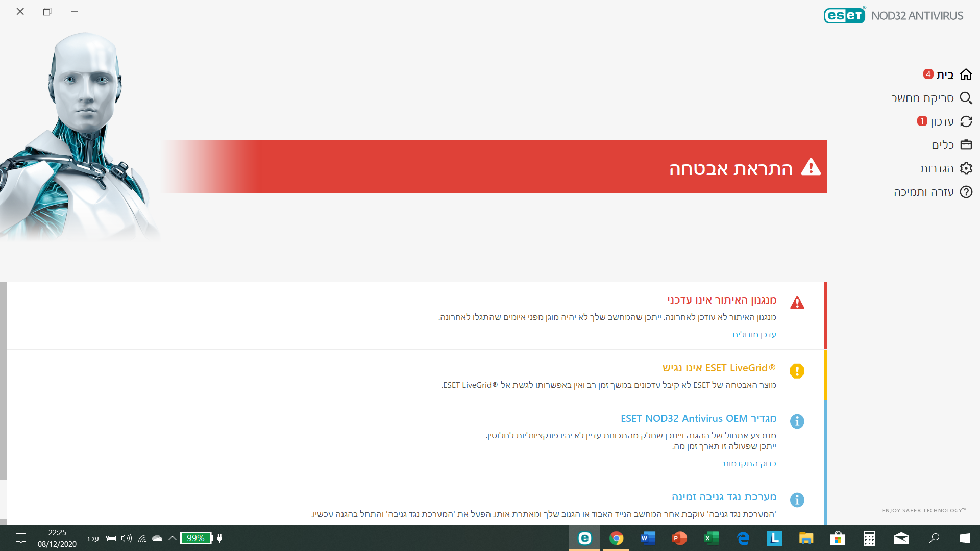This screenshot has width=980, height=551.
Task: Open Google Chrome from the taskbar
Action: pos(616,538)
